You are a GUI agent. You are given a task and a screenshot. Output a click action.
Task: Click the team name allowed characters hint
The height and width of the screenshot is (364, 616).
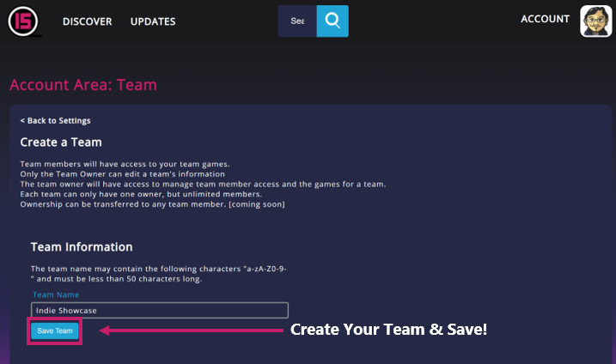159,273
